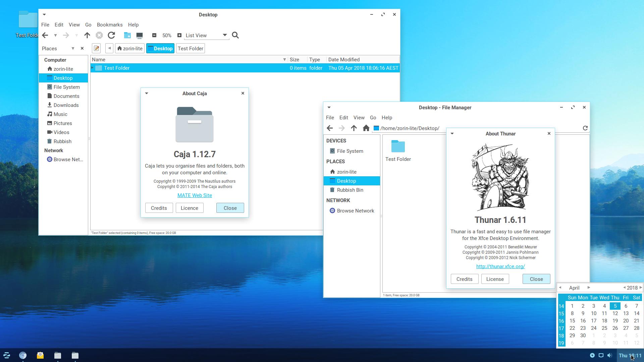
Task: Open the Go menu in Thunar
Action: (x=373, y=118)
